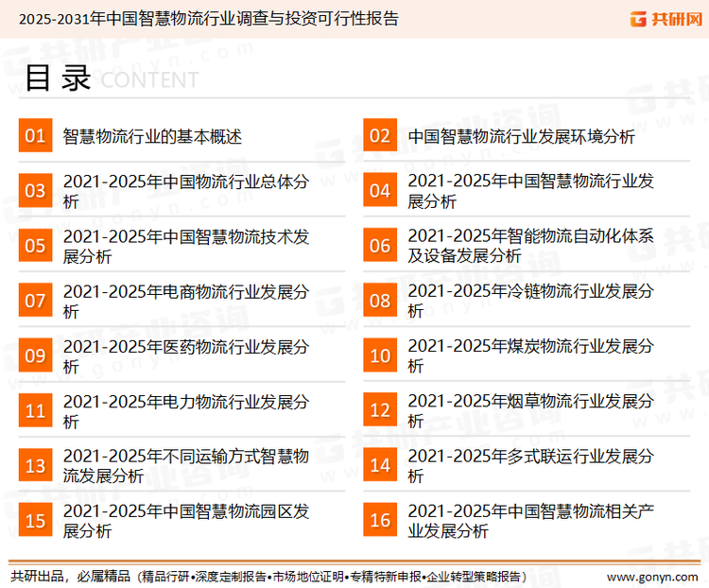
Task: Select the orange 12 chapter badge
Action: 380,410
